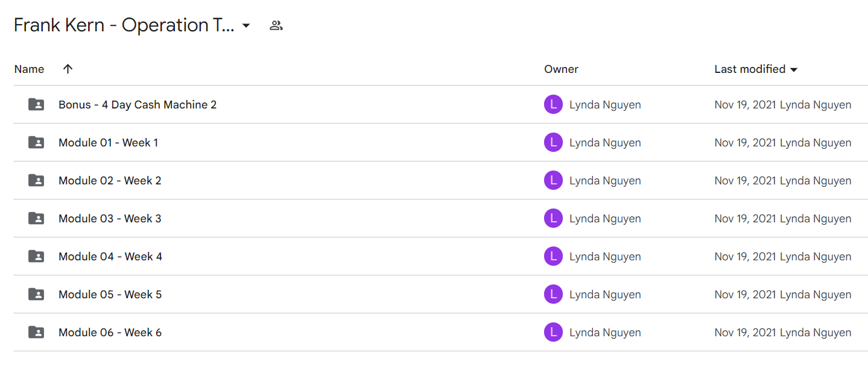Viewport: 868px width, 367px height.
Task: Click the shared folder icon for Module 03 - Week 3
Action: (36, 218)
